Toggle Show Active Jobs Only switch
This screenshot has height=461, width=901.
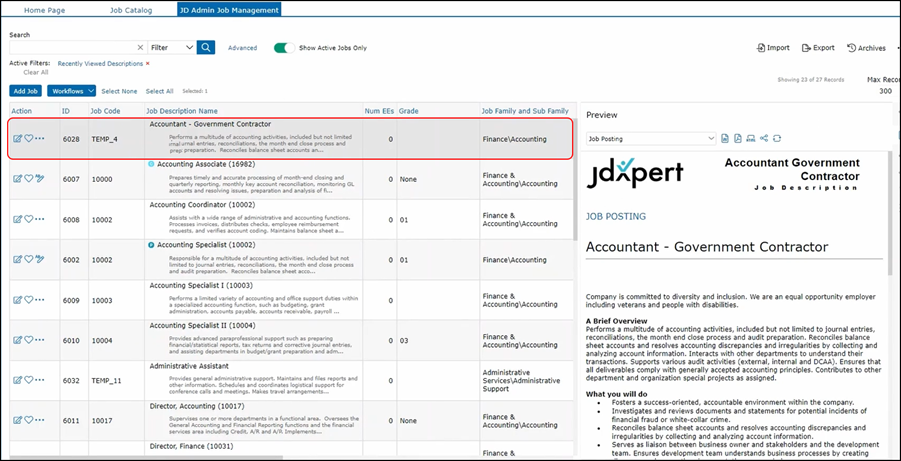click(x=284, y=47)
